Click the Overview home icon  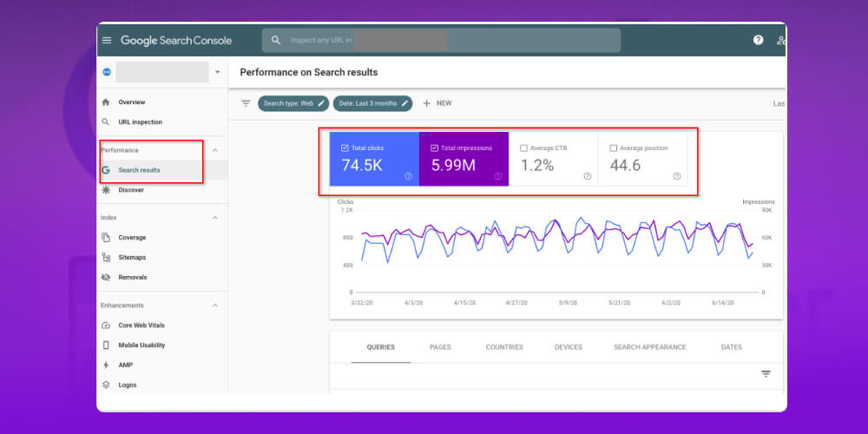click(x=106, y=102)
